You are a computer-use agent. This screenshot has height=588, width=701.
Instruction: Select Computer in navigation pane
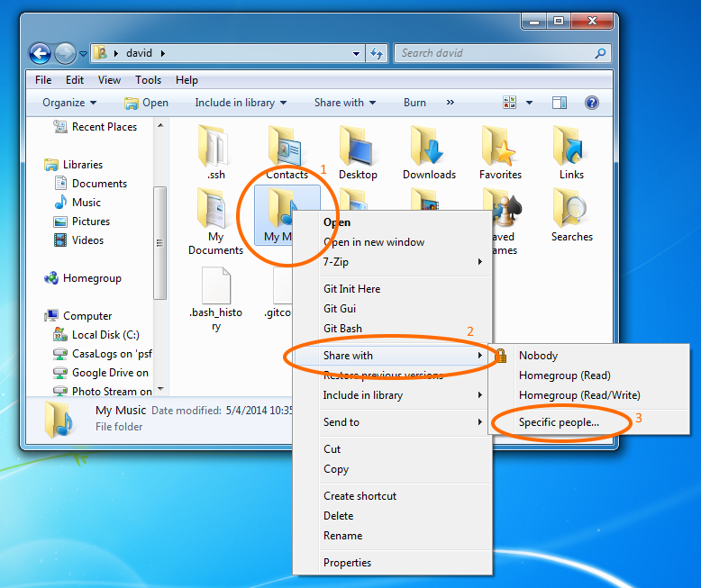click(78, 316)
